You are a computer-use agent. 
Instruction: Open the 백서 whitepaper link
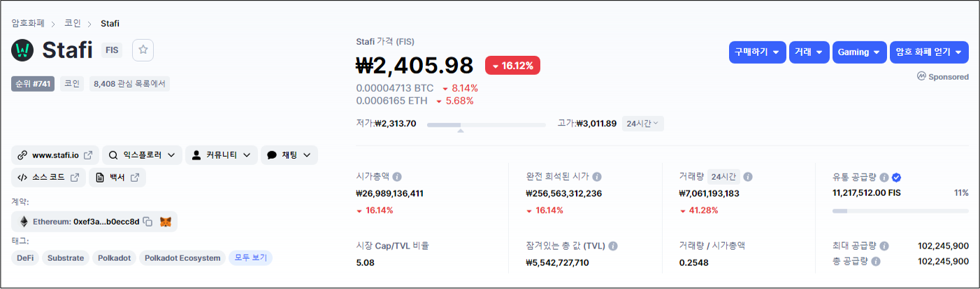pos(117,178)
